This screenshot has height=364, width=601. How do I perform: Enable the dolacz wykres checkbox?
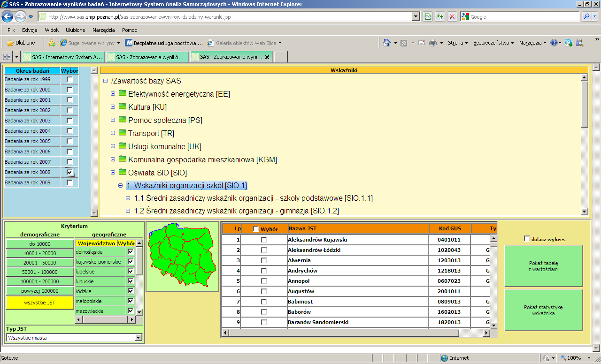tap(527, 239)
